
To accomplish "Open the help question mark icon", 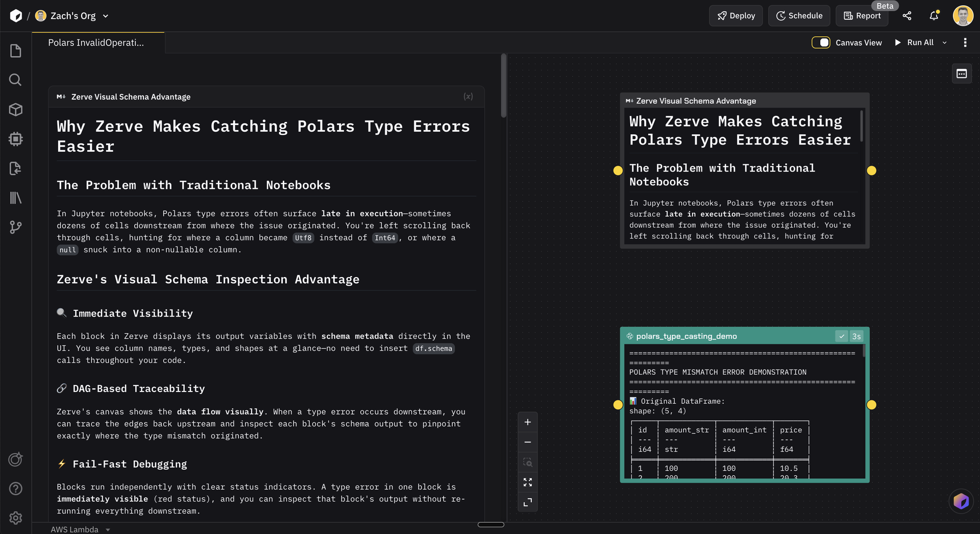I will [16, 489].
